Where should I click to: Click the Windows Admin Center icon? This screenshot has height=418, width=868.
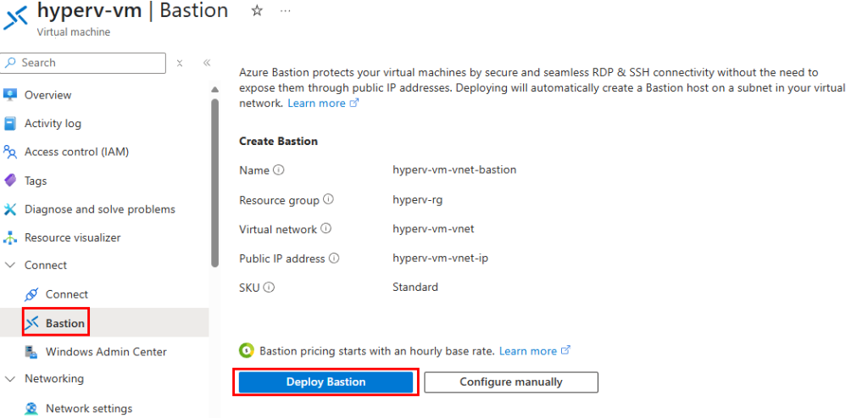[x=31, y=352]
